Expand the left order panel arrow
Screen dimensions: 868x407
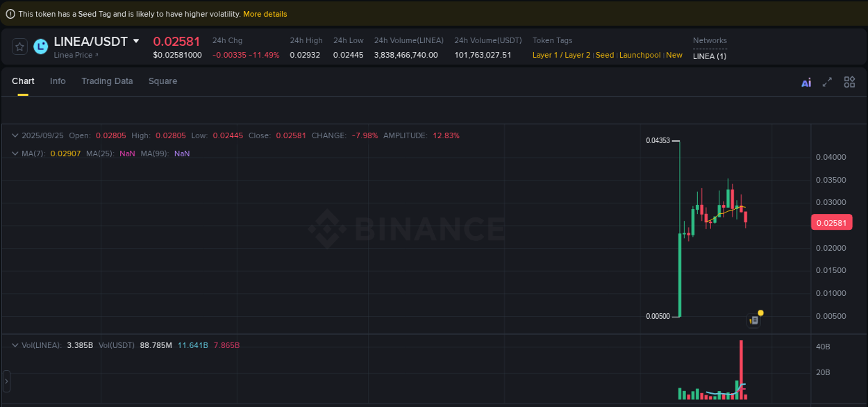6,381
